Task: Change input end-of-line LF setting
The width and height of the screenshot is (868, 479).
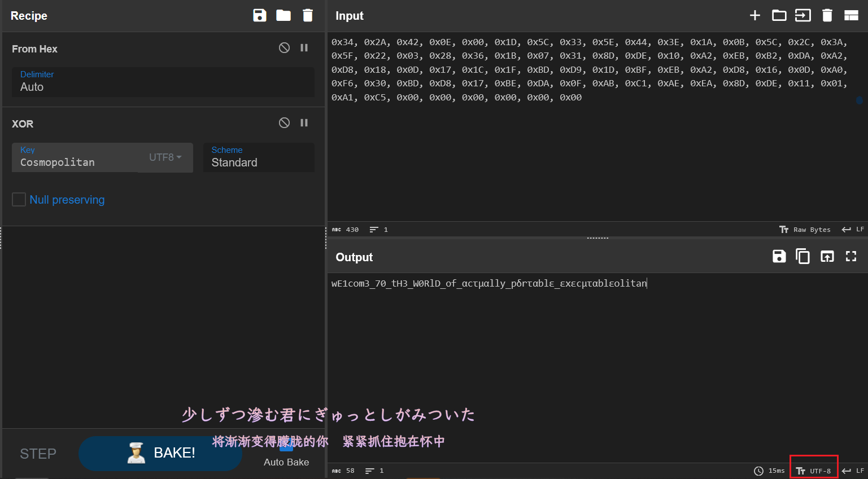Action: coord(853,230)
